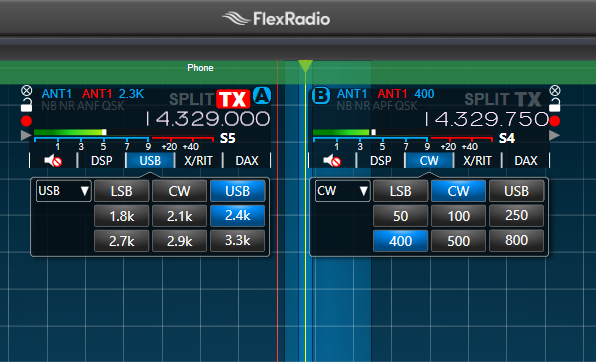
Task: Click the slice B letter badge
Action: coord(321,95)
